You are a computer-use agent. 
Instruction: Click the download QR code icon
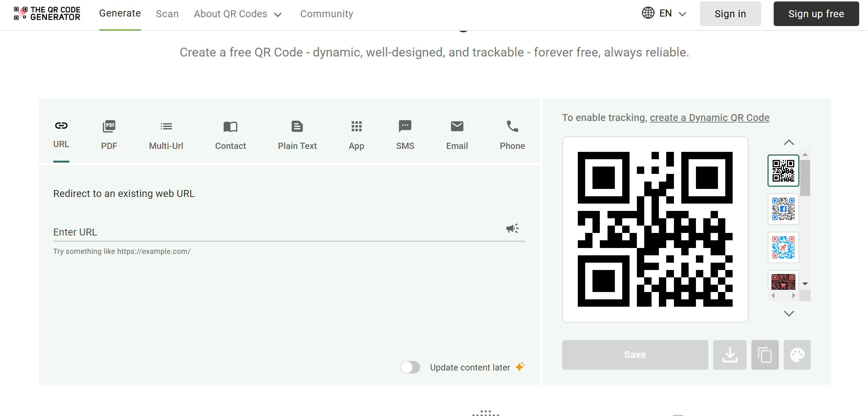(730, 355)
